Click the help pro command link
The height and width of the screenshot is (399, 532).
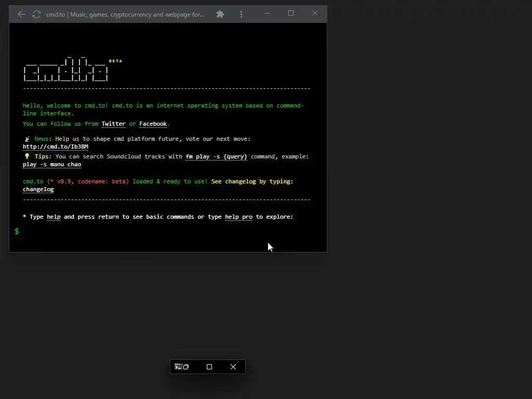pos(238,217)
